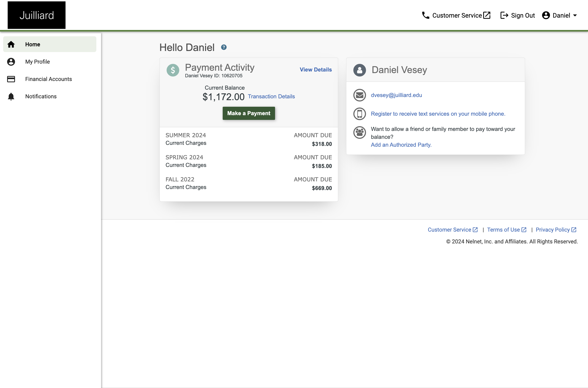This screenshot has height=388, width=588.
Task: Click the Spring 2024 amount $185.00
Action: point(322,166)
